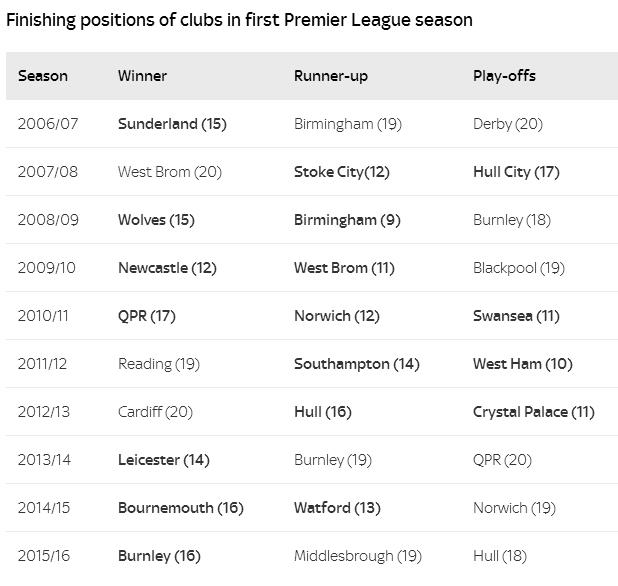
Task: Click the 2006/07 season cell
Action: [x=47, y=124]
